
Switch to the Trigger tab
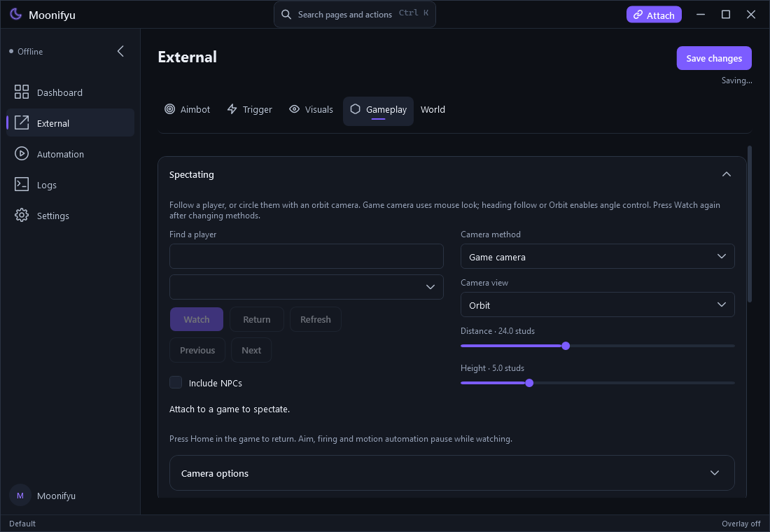249,109
